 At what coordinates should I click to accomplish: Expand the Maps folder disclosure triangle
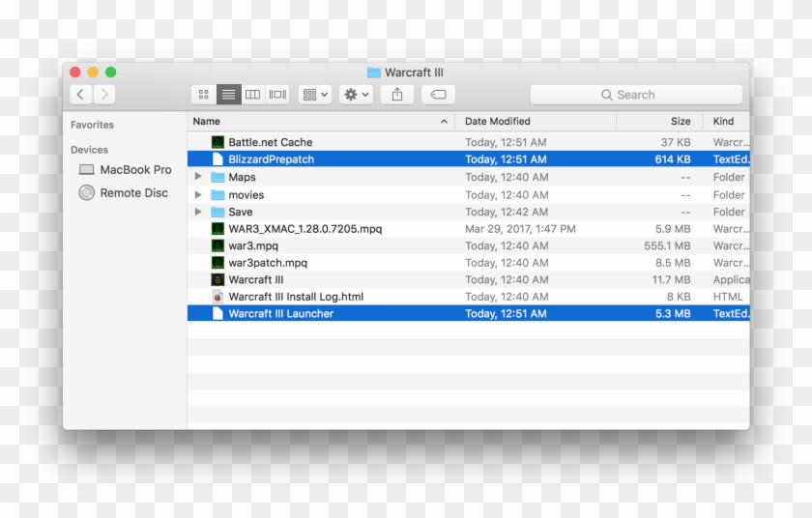point(198,177)
